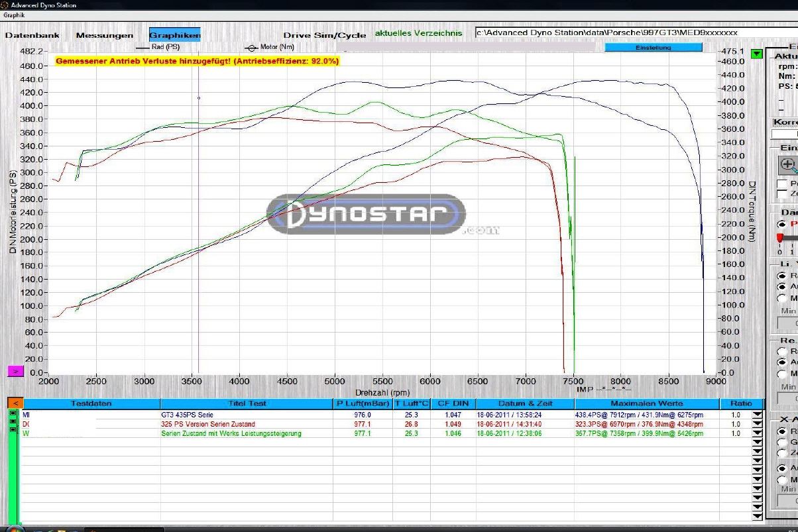The height and width of the screenshot is (532, 798).
Task: Select the M... radio button in the Li. Y group
Action: pyautogui.click(x=783, y=297)
